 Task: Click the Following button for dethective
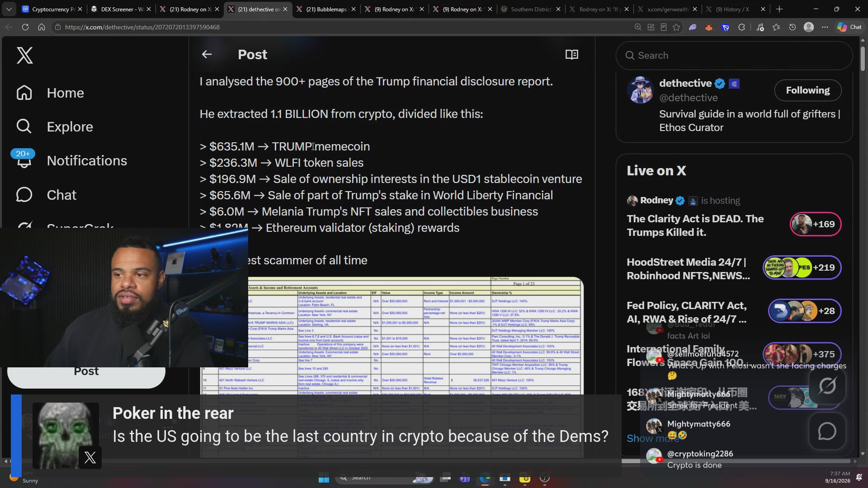(x=807, y=90)
